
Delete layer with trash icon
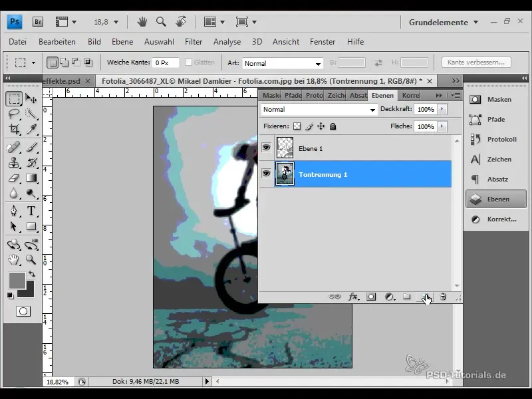[443, 297]
